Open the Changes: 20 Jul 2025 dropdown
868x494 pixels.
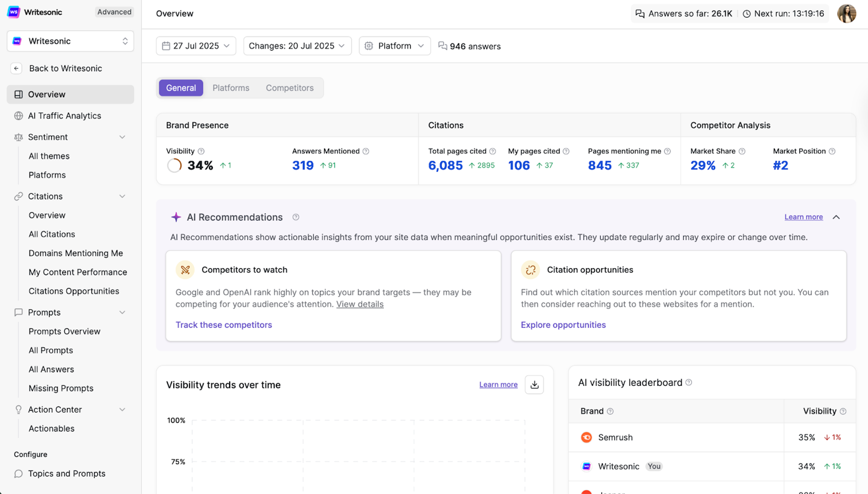point(297,46)
